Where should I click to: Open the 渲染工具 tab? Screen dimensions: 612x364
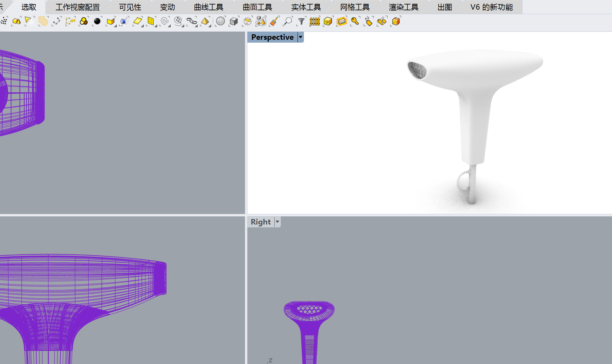403,7
